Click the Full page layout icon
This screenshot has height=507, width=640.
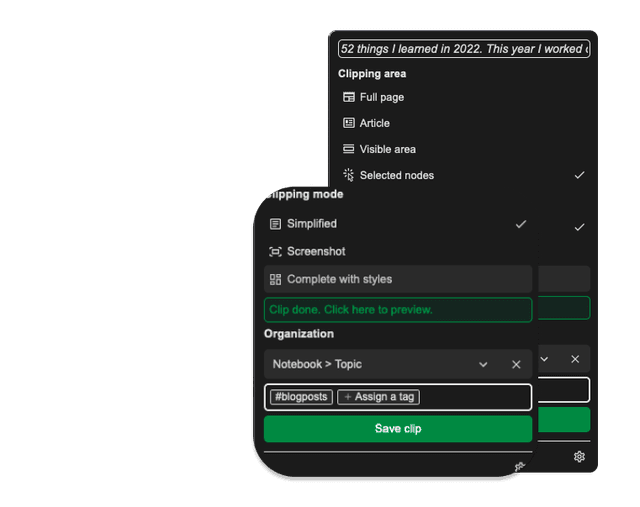click(349, 97)
